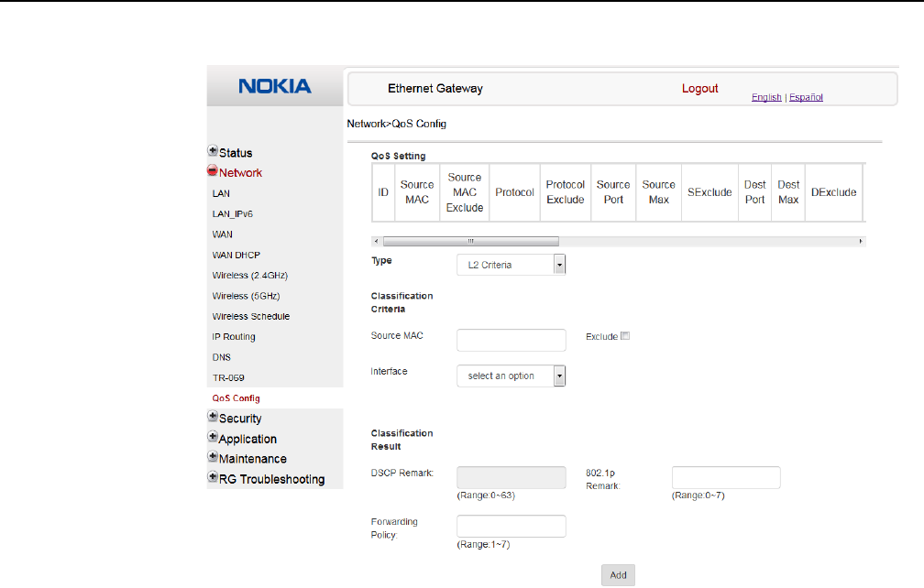Screen dimensions: 924x588
Task: Open the QoS Config menu item
Action: (236, 398)
